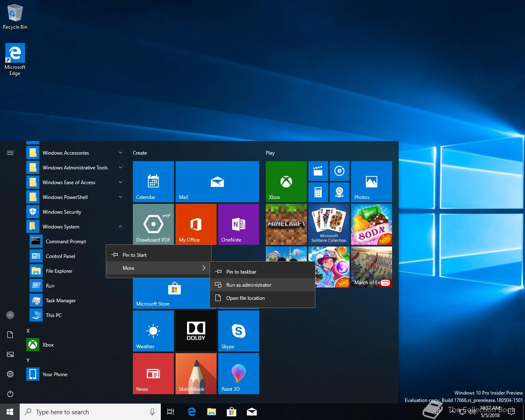Viewport: 525px width, 420px height.
Task: Open the Movies & TV small tile
Action: coord(318,171)
